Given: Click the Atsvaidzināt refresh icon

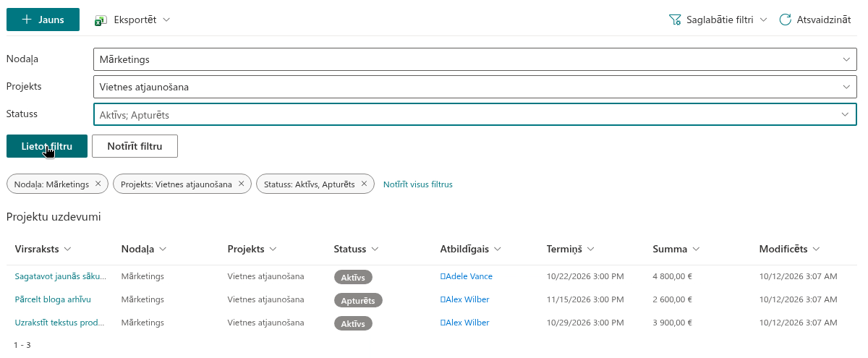Looking at the screenshot, I should click(785, 20).
